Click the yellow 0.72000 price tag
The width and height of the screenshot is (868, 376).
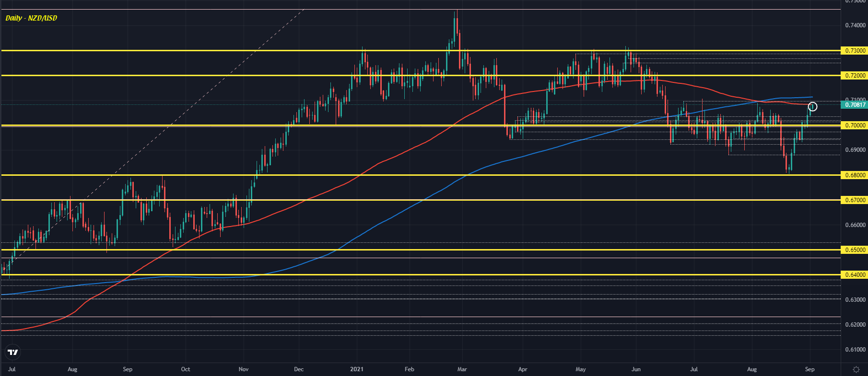pyautogui.click(x=855, y=75)
